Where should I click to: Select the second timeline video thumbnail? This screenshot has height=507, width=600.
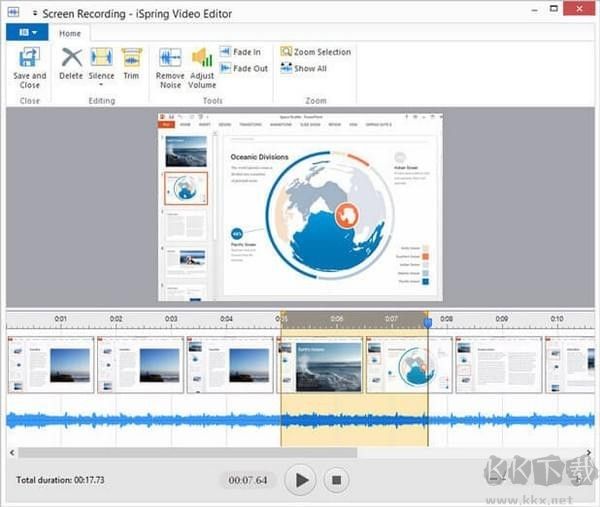tap(140, 365)
